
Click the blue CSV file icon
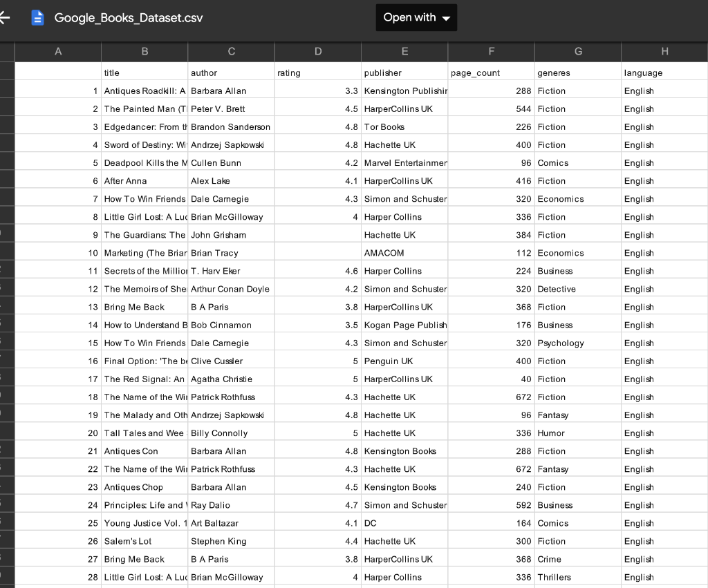[x=37, y=17]
